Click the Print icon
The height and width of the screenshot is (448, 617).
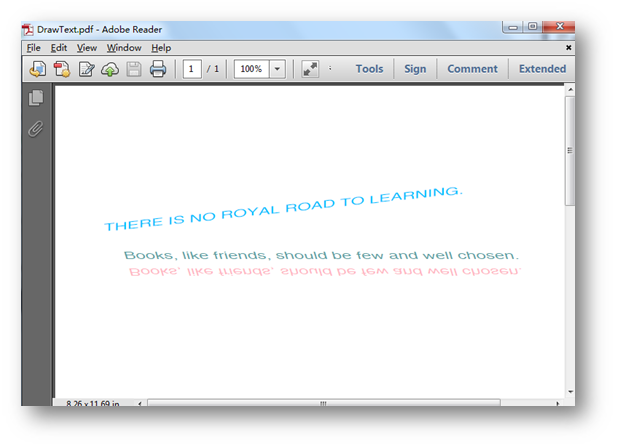pos(158,69)
